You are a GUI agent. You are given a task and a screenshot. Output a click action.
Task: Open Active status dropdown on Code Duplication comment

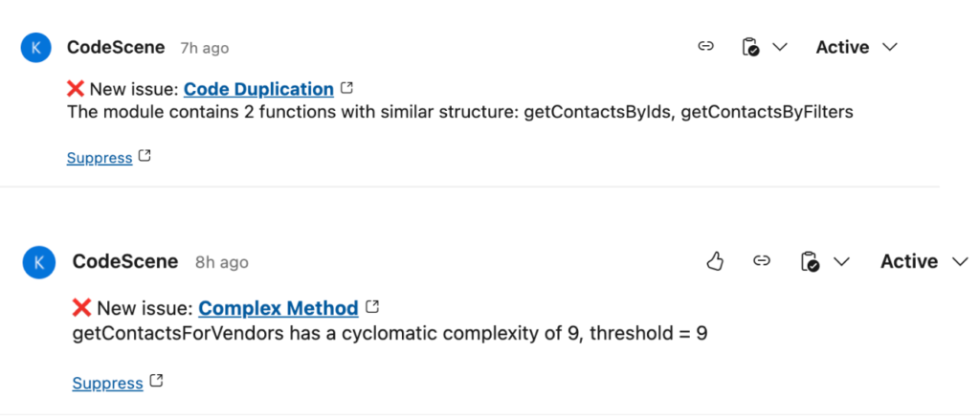(856, 47)
